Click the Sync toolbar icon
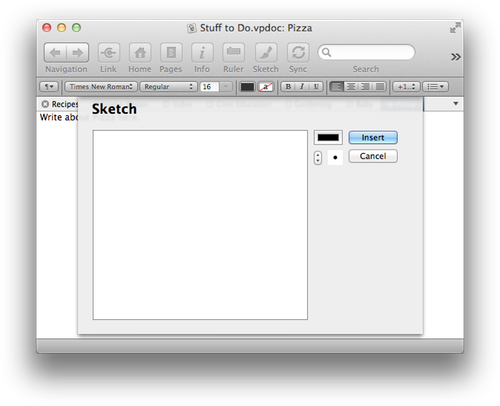This screenshot has height=406, width=500. [x=298, y=53]
